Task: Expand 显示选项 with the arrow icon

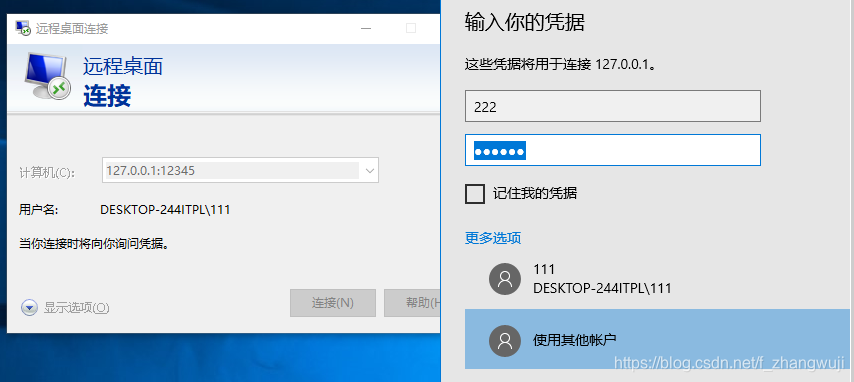Action: pos(28,308)
